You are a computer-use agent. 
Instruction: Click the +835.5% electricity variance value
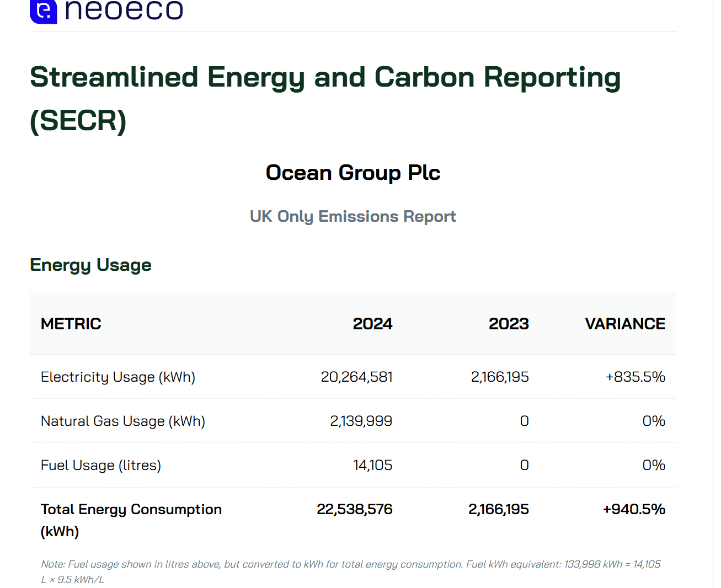pyautogui.click(x=635, y=377)
